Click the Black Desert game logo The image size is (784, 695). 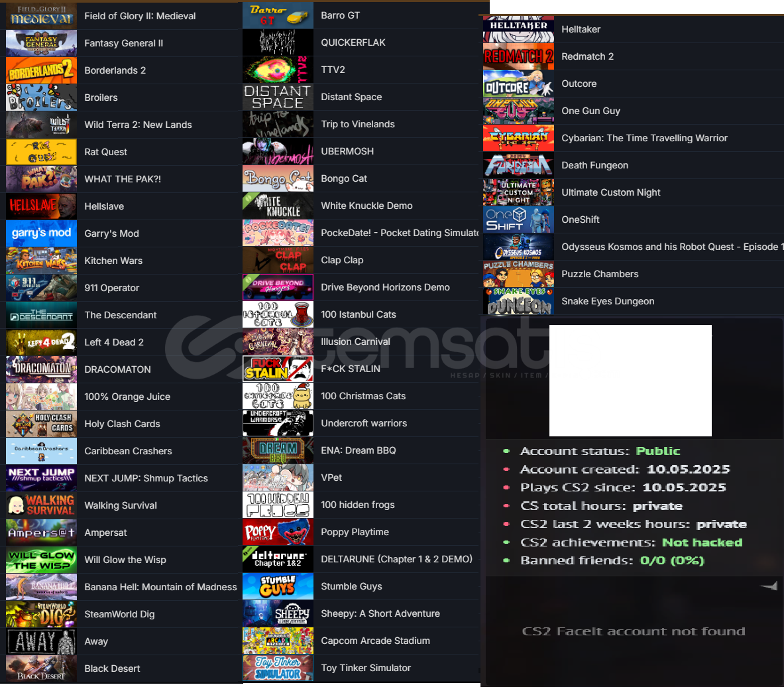tap(42, 668)
